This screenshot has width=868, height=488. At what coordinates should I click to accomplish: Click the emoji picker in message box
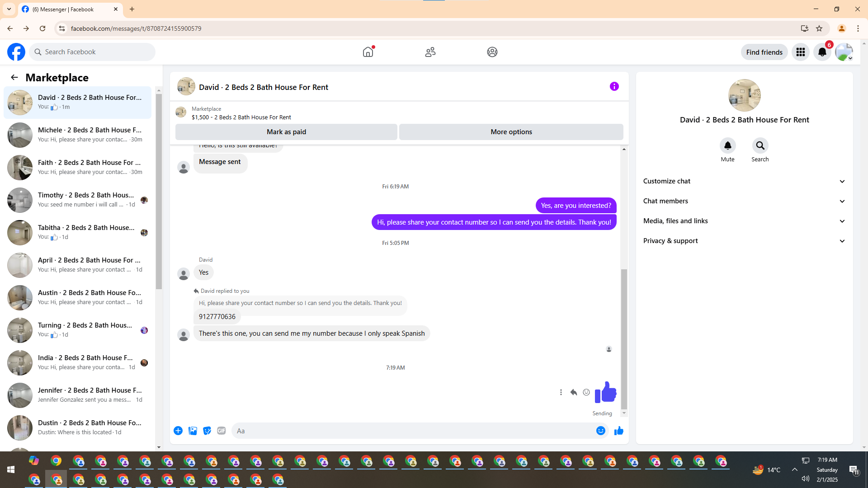tap(600, 431)
